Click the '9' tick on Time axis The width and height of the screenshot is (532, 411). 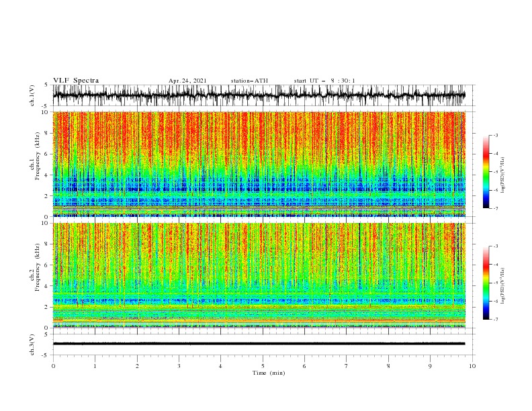click(430, 366)
